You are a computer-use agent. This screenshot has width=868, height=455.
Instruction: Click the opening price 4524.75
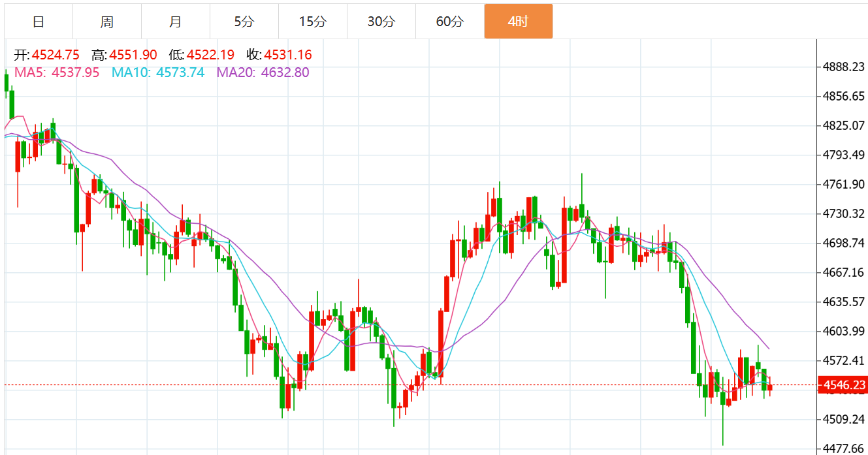[56, 55]
